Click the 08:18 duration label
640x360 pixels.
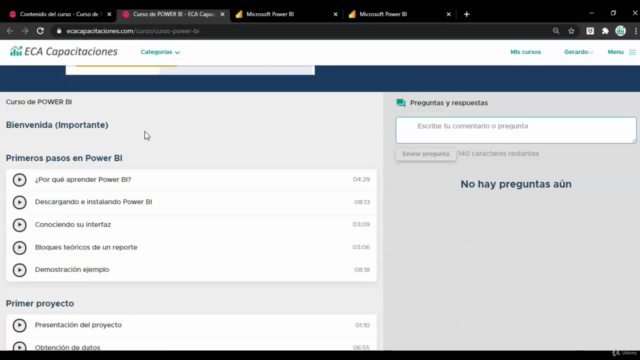tap(362, 270)
